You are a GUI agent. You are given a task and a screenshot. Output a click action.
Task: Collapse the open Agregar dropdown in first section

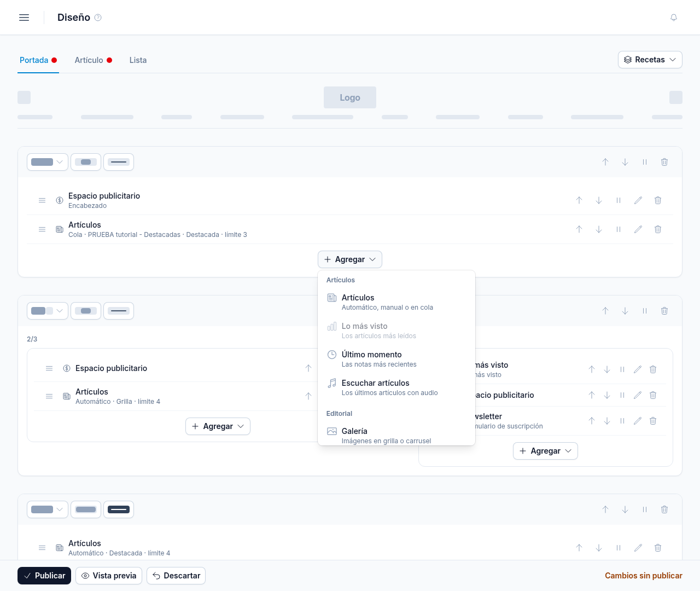350,259
